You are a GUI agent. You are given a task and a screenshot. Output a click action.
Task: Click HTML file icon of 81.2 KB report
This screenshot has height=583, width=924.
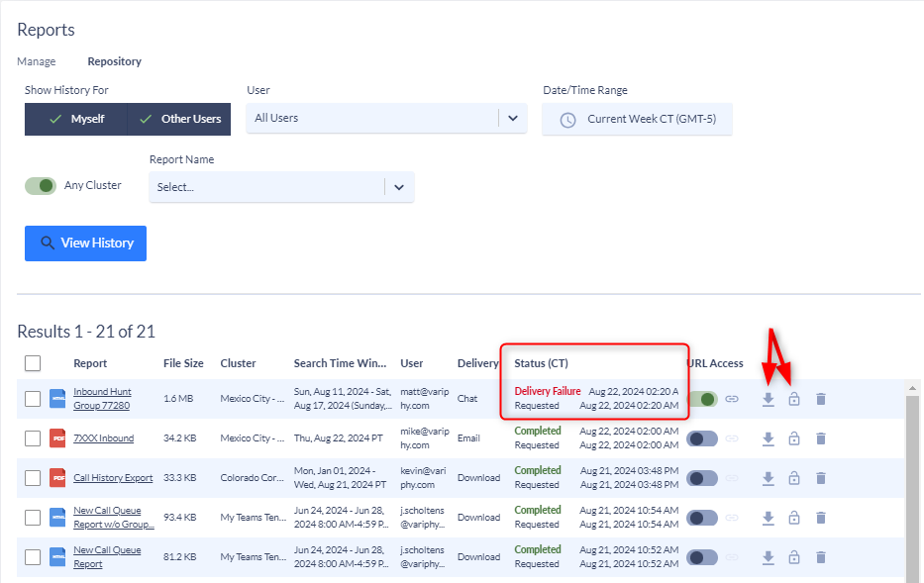[x=57, y=556]
